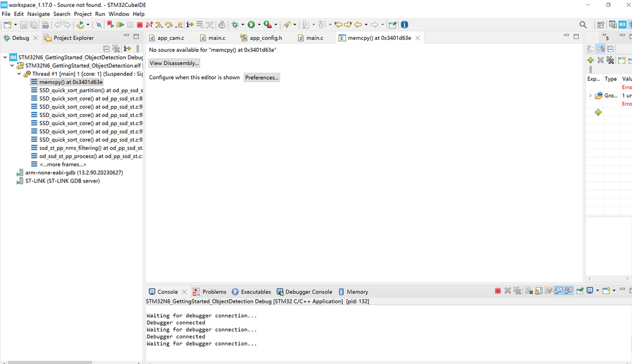Click the Terminate and Relaunch icon

111,25
